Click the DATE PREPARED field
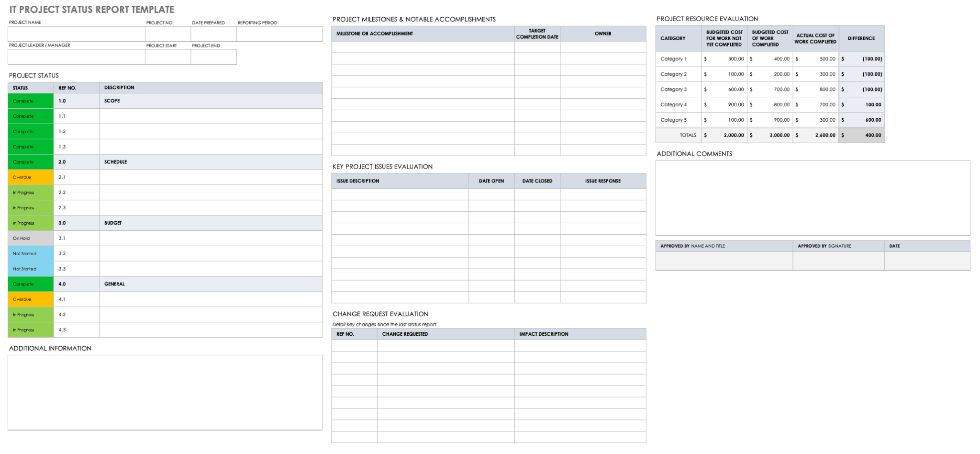 [x=214, y=34]
